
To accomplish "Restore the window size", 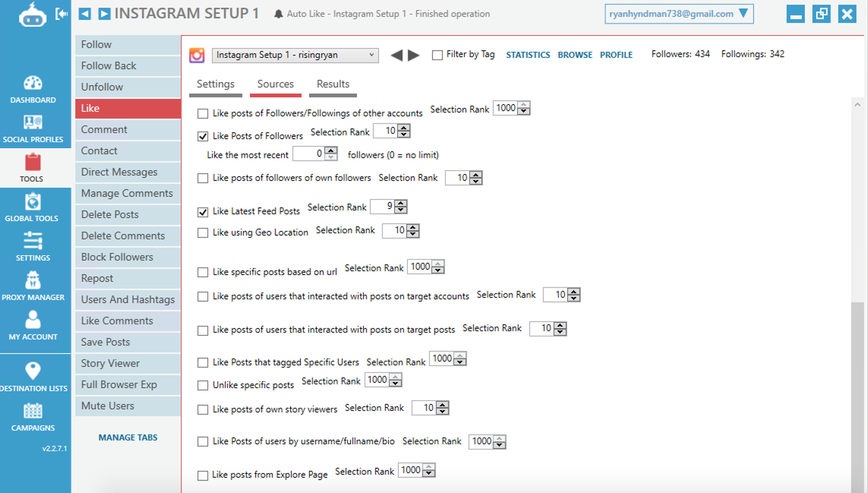I will point(821,14).
